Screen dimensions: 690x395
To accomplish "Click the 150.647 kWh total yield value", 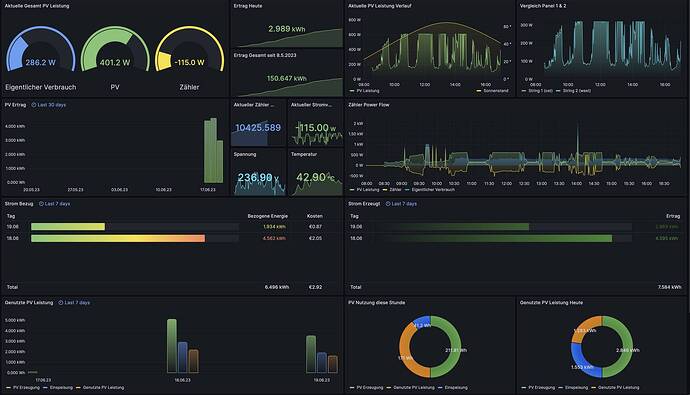I will click(286, 79).
